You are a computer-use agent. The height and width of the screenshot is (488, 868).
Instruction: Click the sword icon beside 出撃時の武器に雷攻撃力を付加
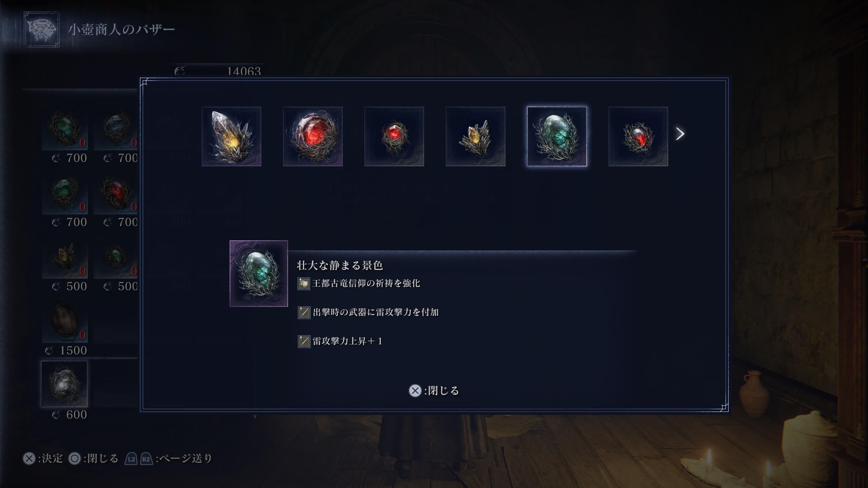click(304, 312)
